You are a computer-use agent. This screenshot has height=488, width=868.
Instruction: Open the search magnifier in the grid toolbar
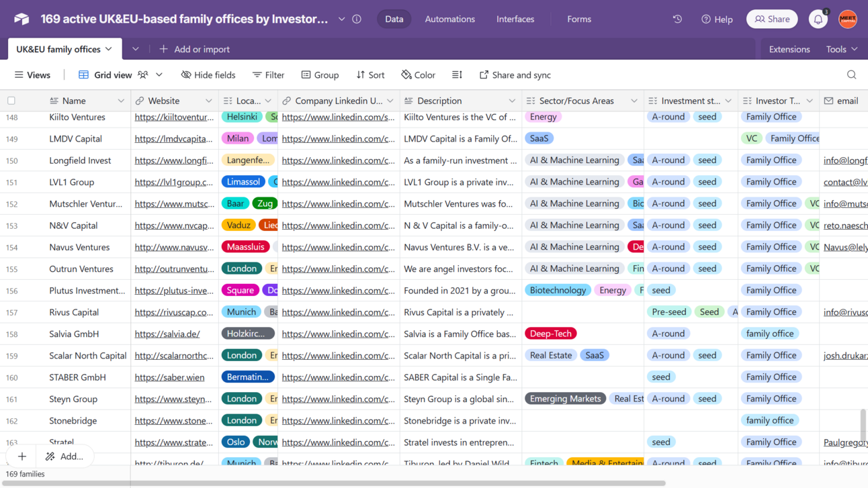click(x=851, y=75)
